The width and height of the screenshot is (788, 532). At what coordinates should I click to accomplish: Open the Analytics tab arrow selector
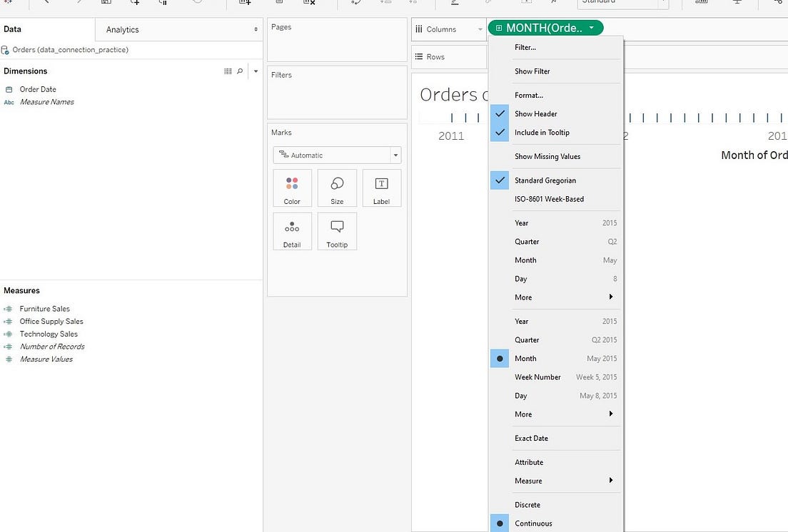tap(256, 30)
